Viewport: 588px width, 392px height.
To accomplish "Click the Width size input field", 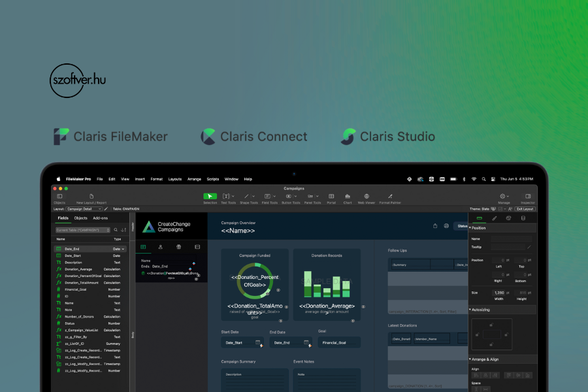I will pyautogui.click(x=499, y=293).
